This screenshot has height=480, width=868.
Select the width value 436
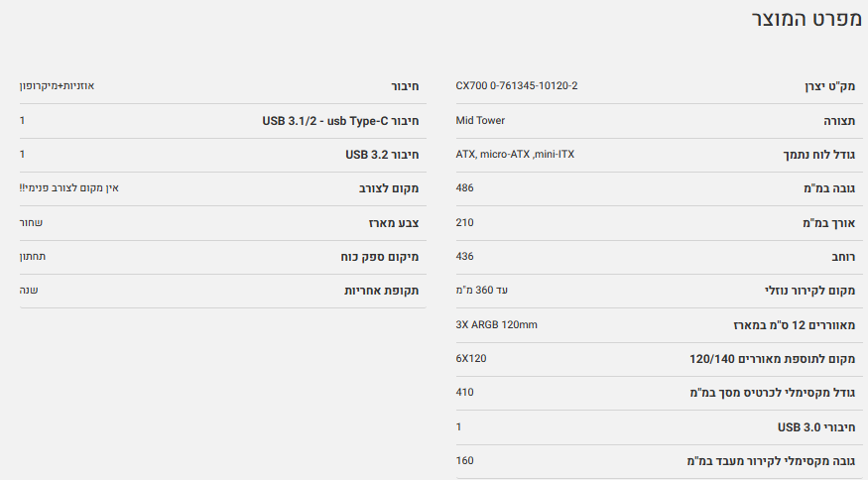tap(465, 257)
